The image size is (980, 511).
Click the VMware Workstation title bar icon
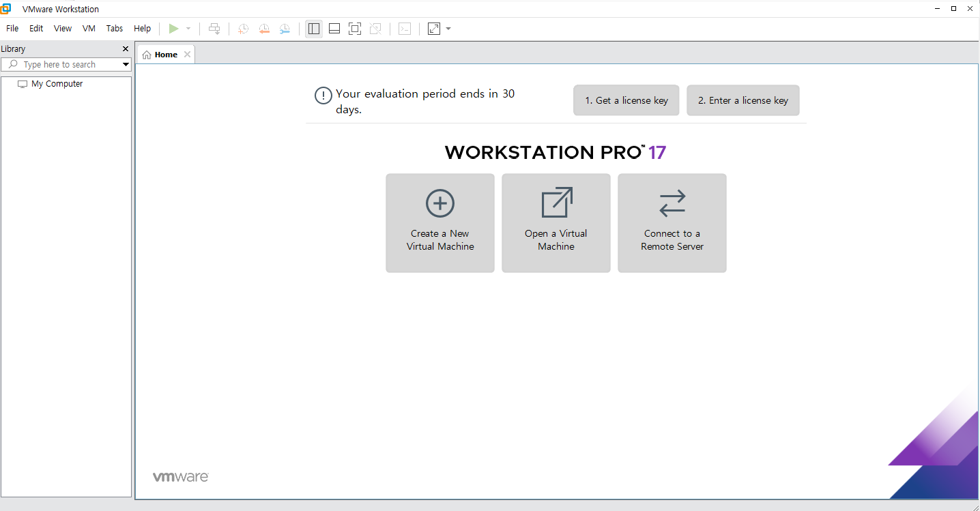[6, 9]
